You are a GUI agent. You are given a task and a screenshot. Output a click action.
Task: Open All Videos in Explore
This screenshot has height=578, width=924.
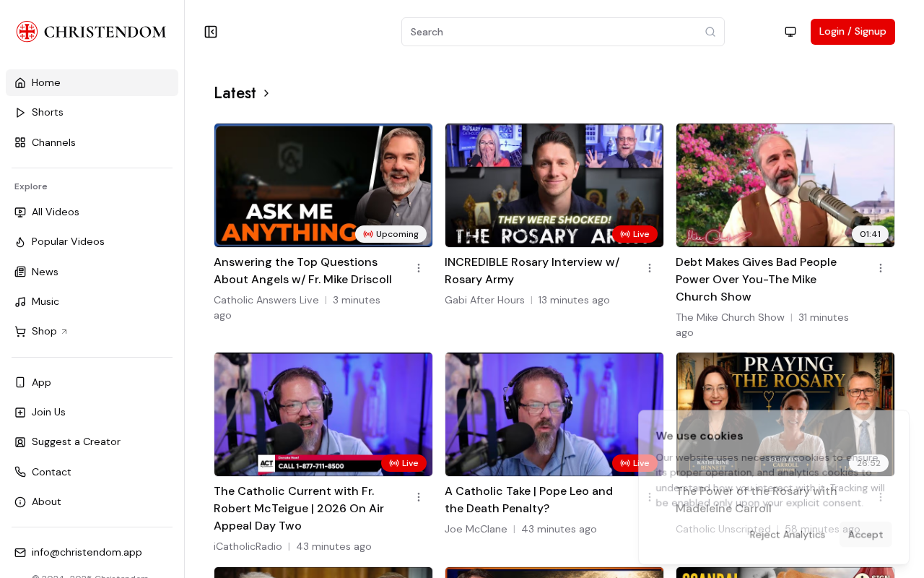[x=92, y=212]
